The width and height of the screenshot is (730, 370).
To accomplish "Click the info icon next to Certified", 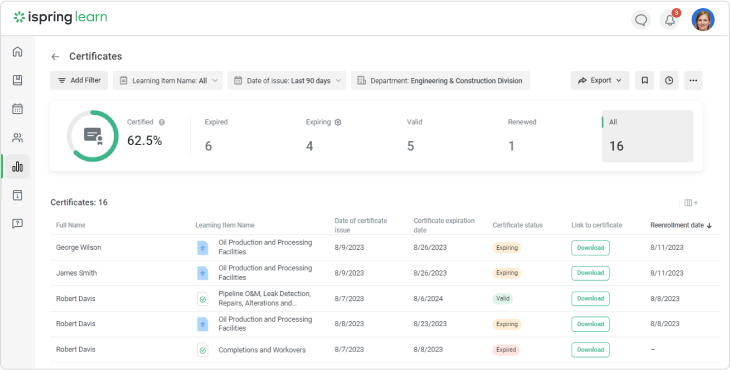I will [162, 122].
